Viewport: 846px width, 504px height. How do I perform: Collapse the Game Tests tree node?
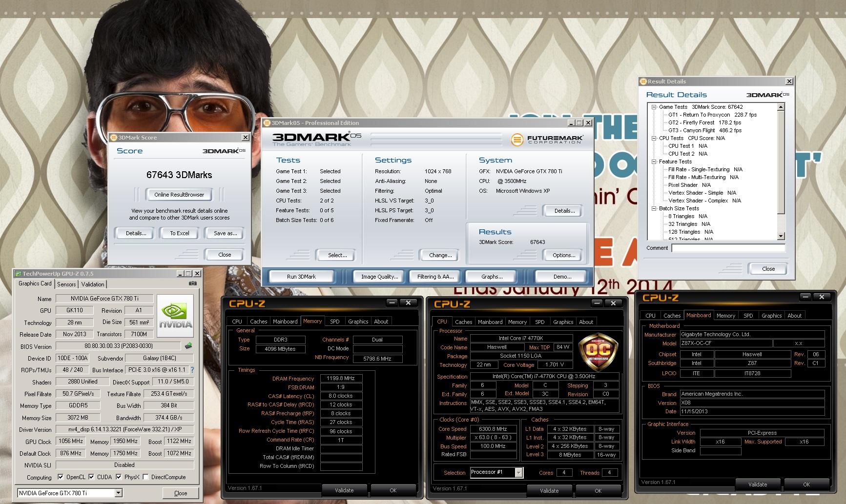pos(654,107)
